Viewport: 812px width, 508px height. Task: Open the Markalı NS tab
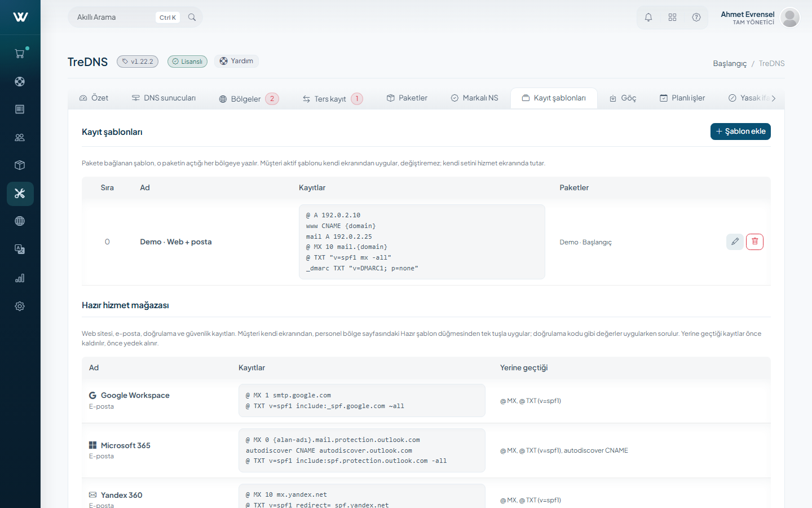coord(474,98)
